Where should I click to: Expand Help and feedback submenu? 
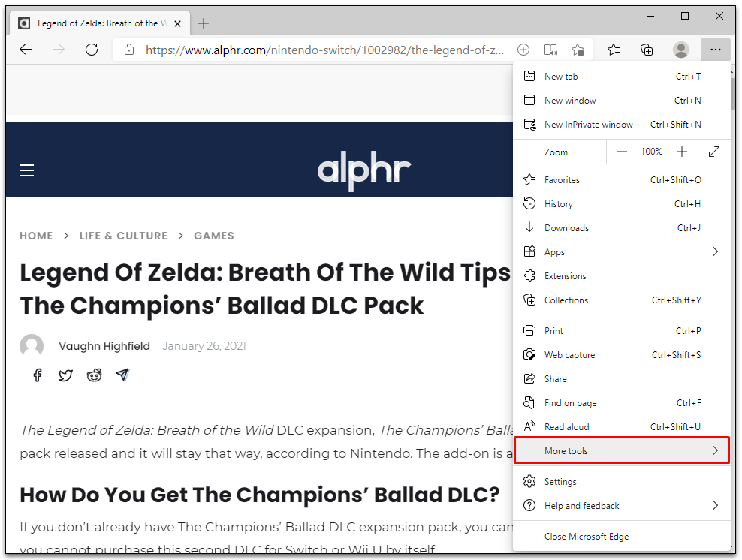pyautogui.click(x=622, y=506)
